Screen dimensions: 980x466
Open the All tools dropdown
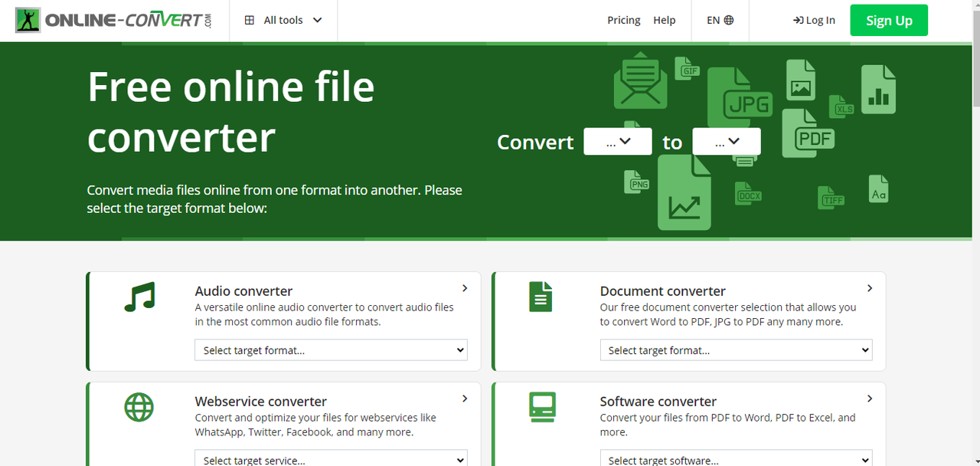click(x=283, y=20)
